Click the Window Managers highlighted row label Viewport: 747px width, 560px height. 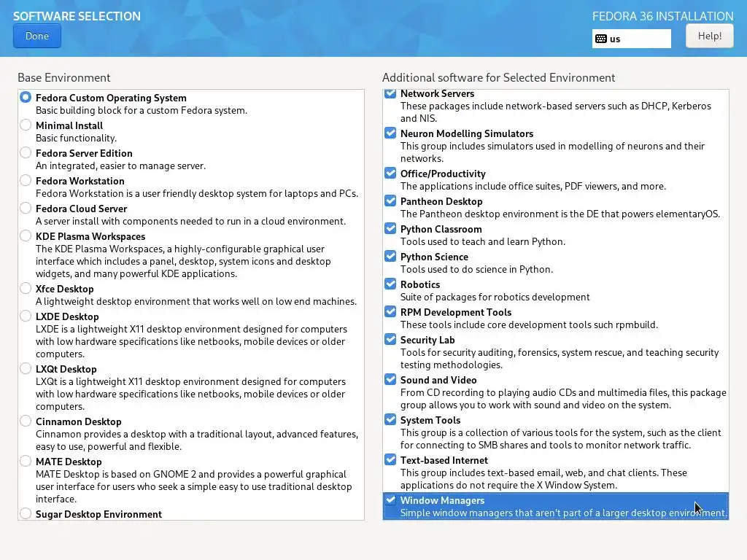(442, 500)
